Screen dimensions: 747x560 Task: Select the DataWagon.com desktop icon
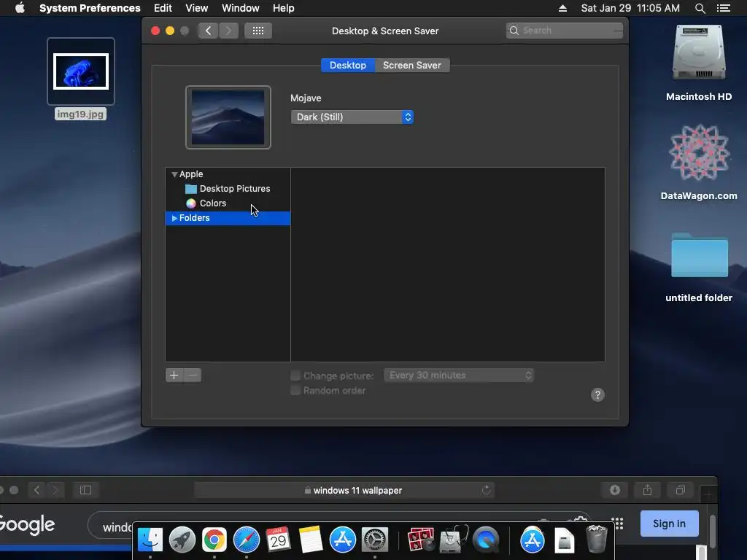(x=699, y=162)
